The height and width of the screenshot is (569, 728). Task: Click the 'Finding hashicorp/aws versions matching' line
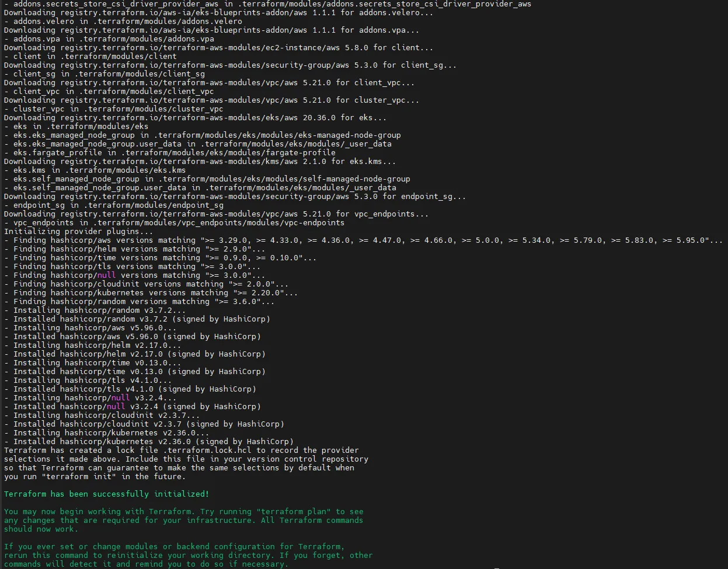364,240
